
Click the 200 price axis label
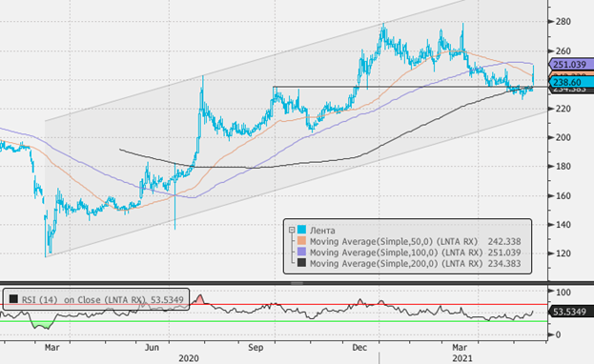click(x=563, y=137)
